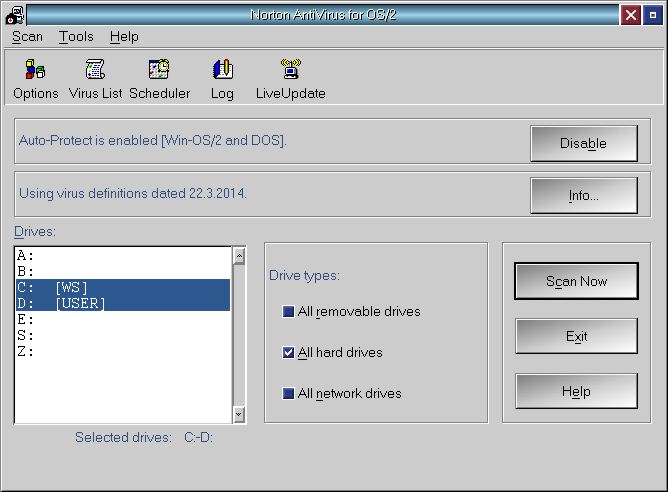Select drive D: [USER] in the list
The height and width of the screenshot is (492, 668).
click(123, 303)
